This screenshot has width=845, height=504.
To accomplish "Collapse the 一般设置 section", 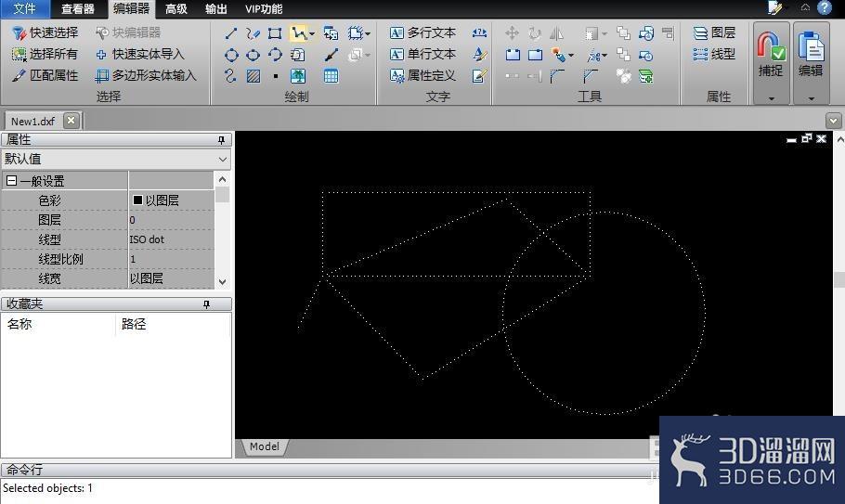I will pos(11,181).
